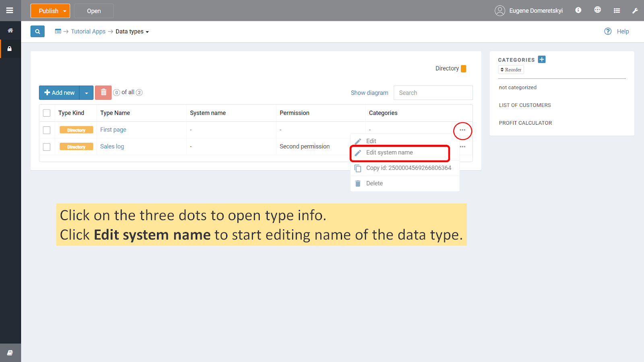Check the First page row checkbox
Viewport: 644px width, 362px height.
point(47,130)
